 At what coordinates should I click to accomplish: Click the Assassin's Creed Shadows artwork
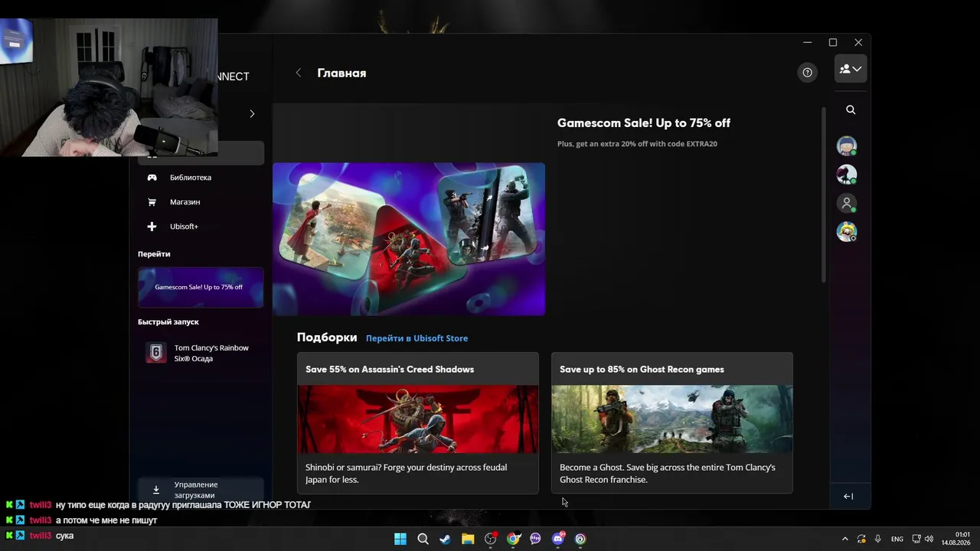[x=418, y=419]
